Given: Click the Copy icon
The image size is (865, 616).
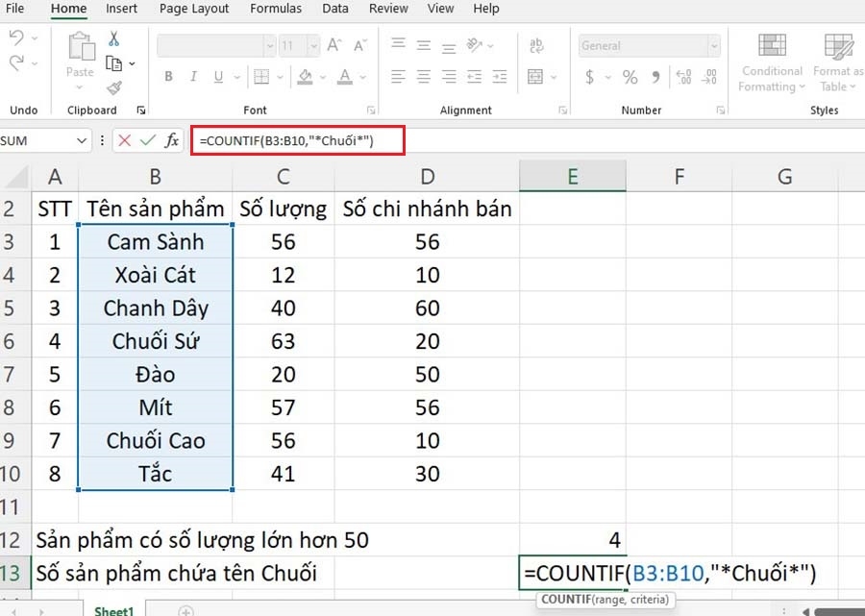Looking at the screenshot, I should tap(113, 64).
